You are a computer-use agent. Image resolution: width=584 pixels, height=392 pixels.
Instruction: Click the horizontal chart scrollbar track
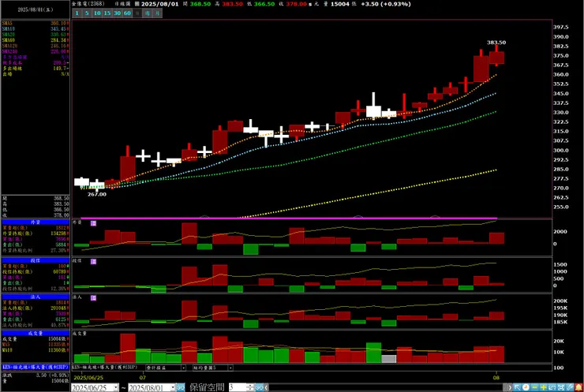point(387,387)
